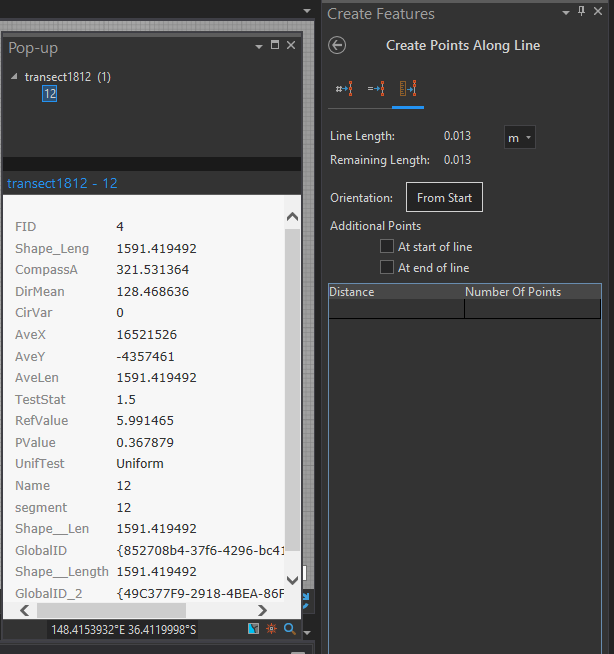Image resolution: width=614 pixels, height=654 pixels.
Task: Select the By Equal Distance method icon
Action: (x=376, y=89)
